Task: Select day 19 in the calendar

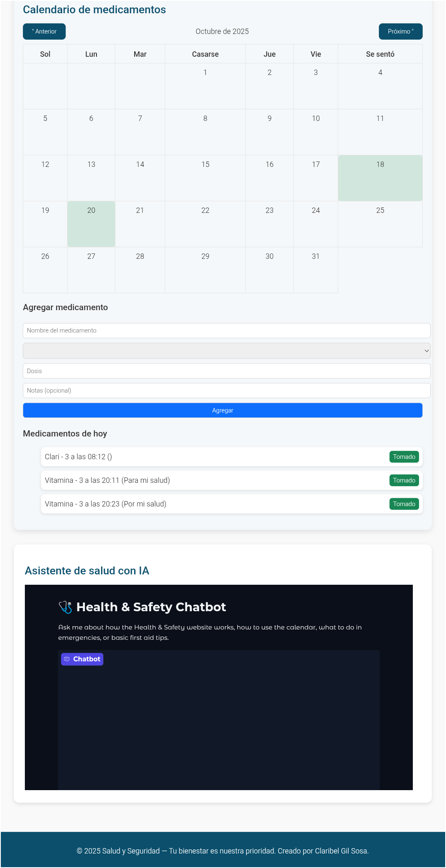Action: tap(45, 224)
